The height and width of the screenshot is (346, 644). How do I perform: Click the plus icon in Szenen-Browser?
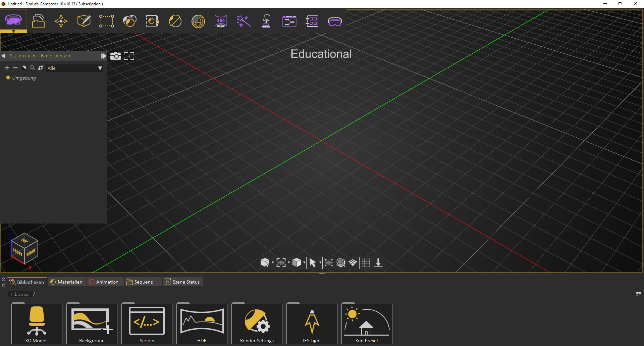(7, 68)
